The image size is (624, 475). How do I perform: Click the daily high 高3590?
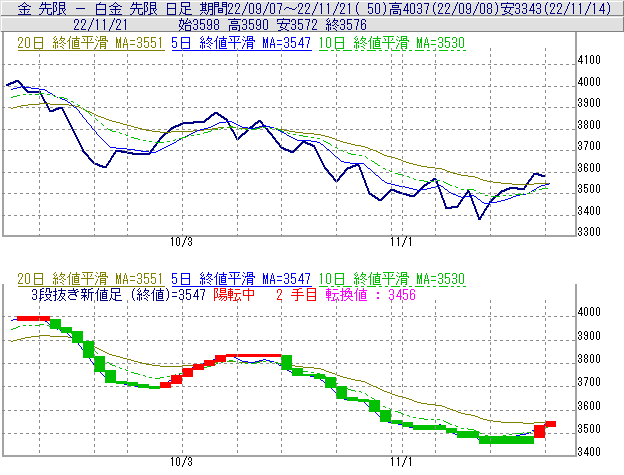[x=248, y=25]
